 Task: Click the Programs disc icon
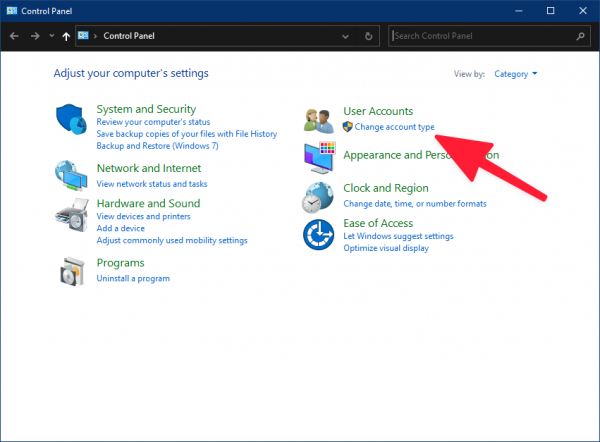coord(72,271)
